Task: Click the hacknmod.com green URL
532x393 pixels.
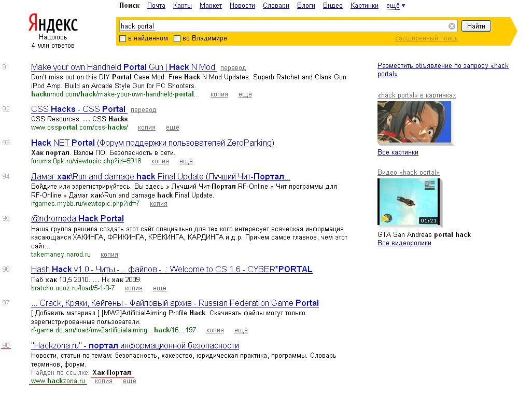Action: 115,94
